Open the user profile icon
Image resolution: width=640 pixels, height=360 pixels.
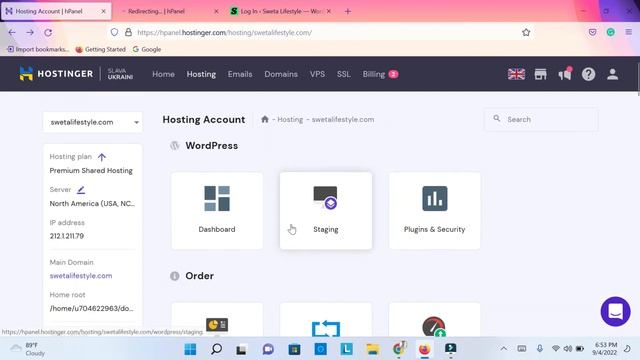[x=612, y=74]
